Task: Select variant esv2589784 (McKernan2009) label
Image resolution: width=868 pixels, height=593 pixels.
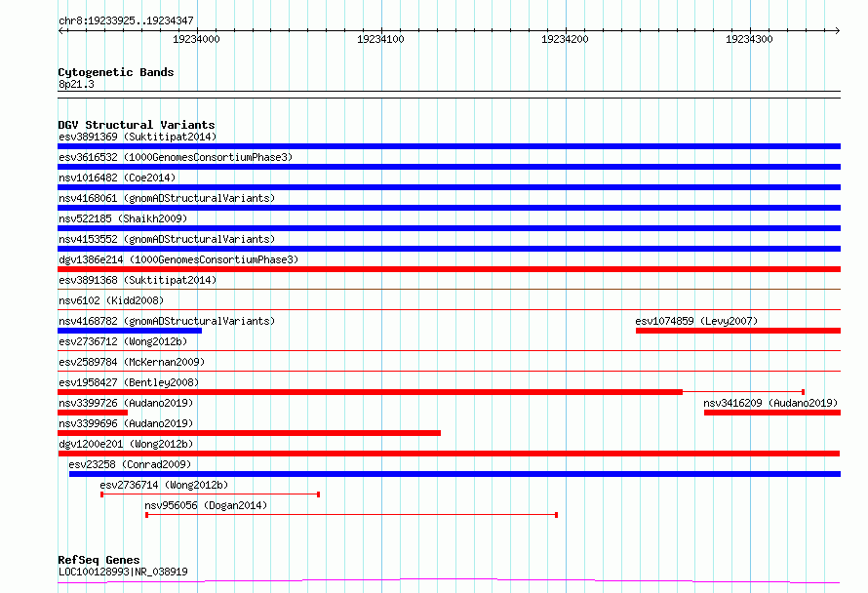Action: [132, 362]
